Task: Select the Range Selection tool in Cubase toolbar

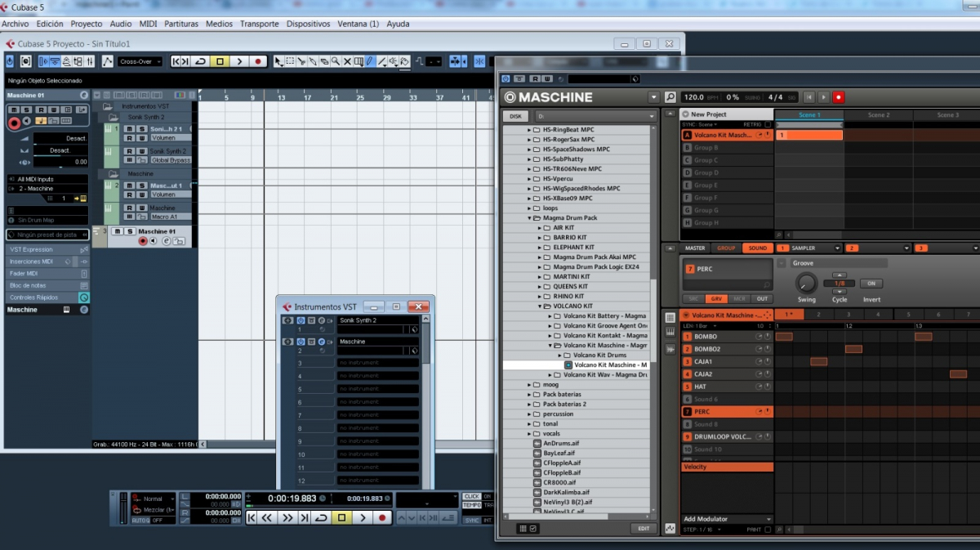Action: click(290, 61)
